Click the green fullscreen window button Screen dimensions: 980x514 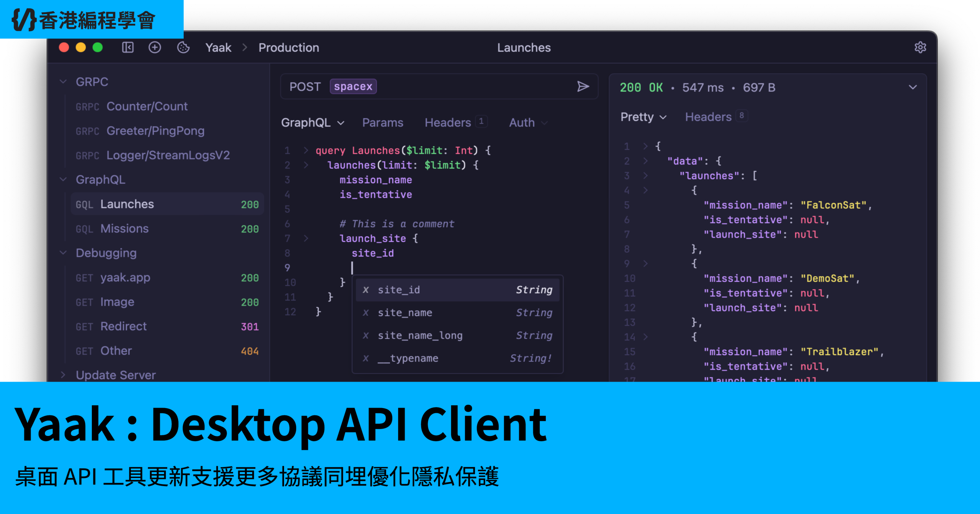(98, 47)
